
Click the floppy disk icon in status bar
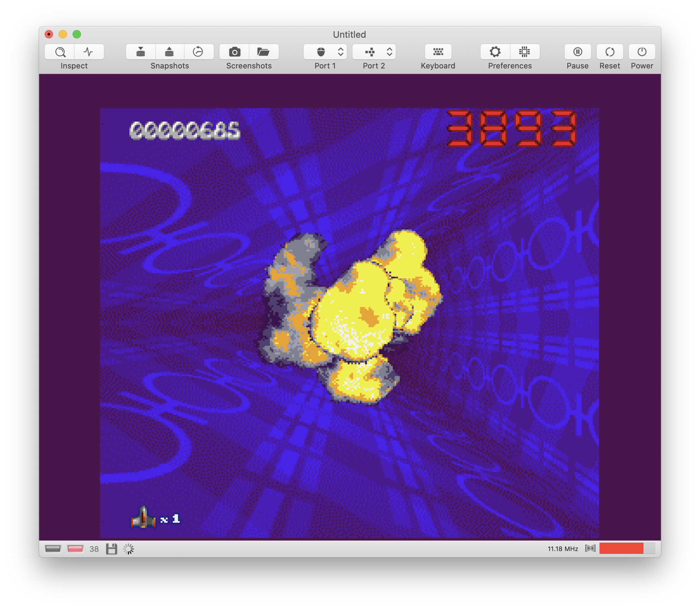tap(112, 549)
